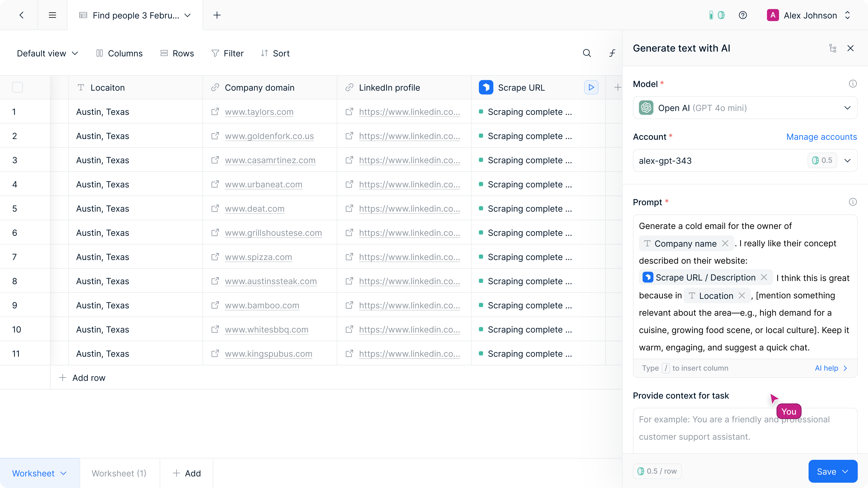
Task: Show Model info icon tooltip
Action: click(853, 84)
